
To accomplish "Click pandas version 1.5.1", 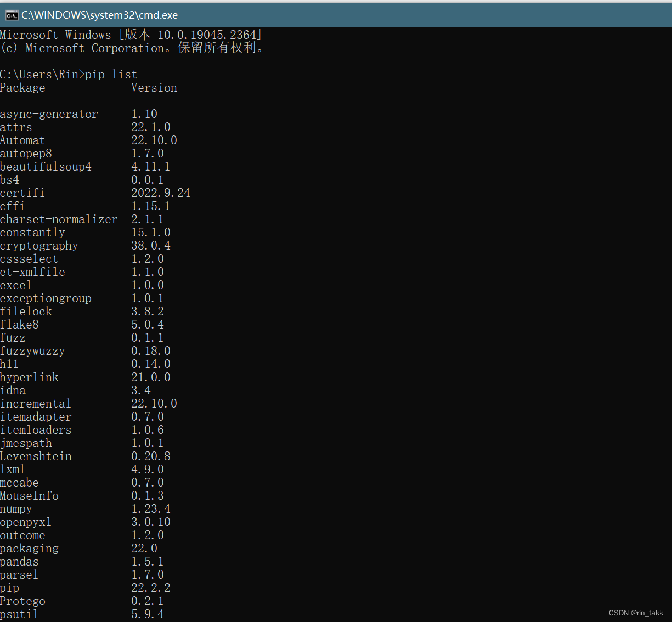I will coord(148,562).
